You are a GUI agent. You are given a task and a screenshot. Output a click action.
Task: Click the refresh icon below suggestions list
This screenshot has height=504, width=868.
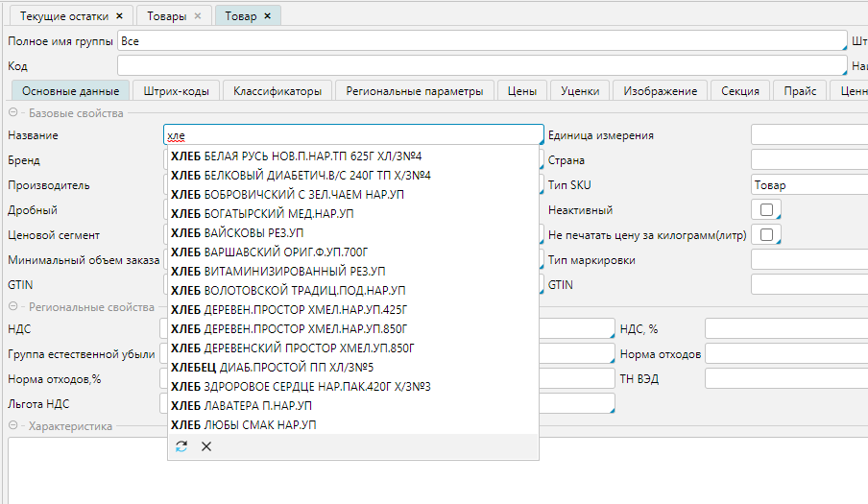pos(181,446)
